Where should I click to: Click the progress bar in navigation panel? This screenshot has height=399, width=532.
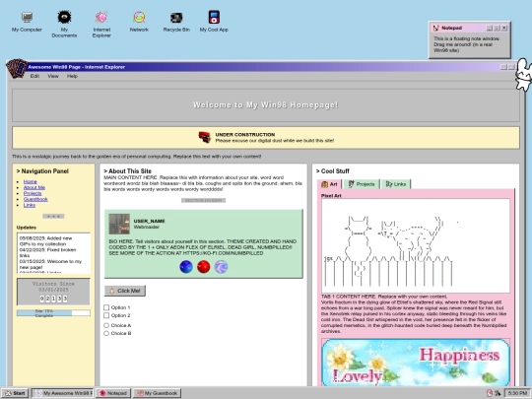[53, 313]
